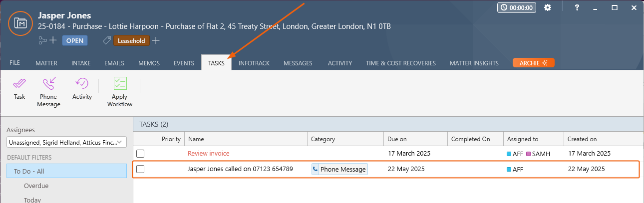
Task: Filter tasks by Overdue
Action: [x=36, y=186]
